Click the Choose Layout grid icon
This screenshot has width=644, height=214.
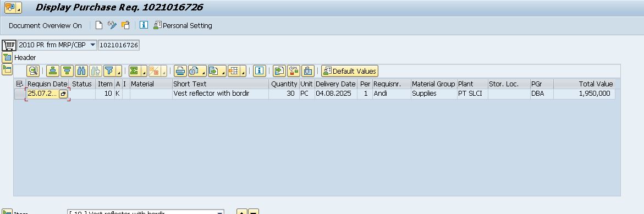click(x=233, y=71)
